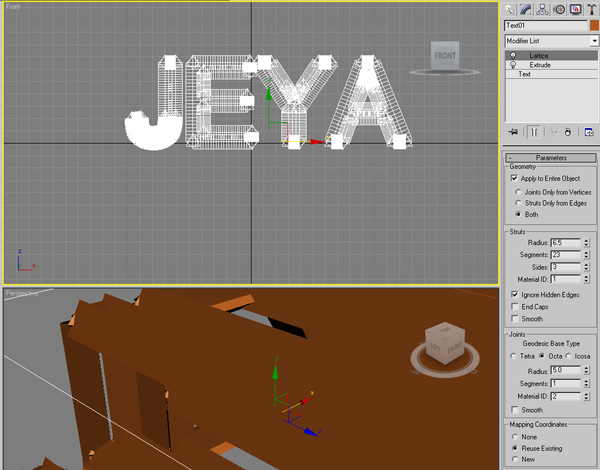This screenshot has height=470, width=600.
Task: Adjust Struts Segments spinner
Action: click(x=586, y=255)
